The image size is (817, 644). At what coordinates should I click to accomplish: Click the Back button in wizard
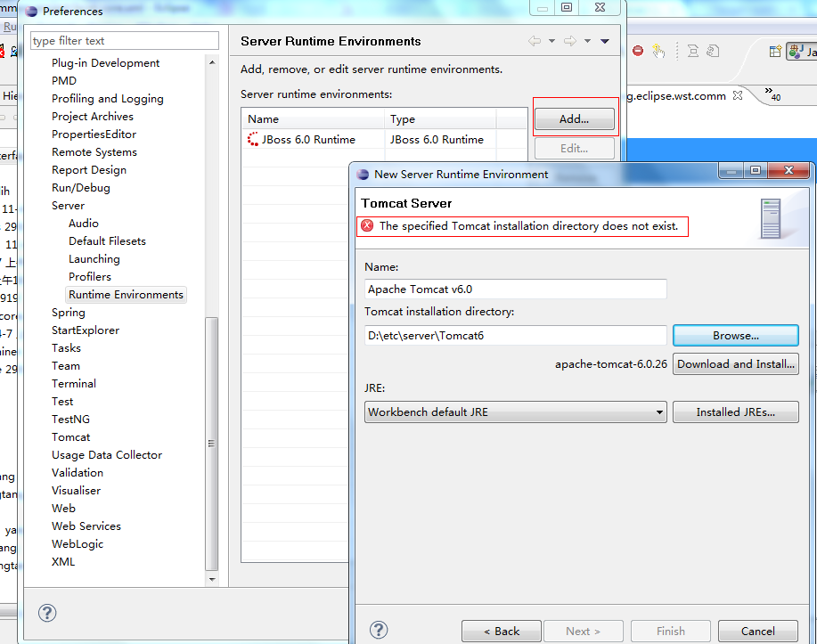point(502,631)
